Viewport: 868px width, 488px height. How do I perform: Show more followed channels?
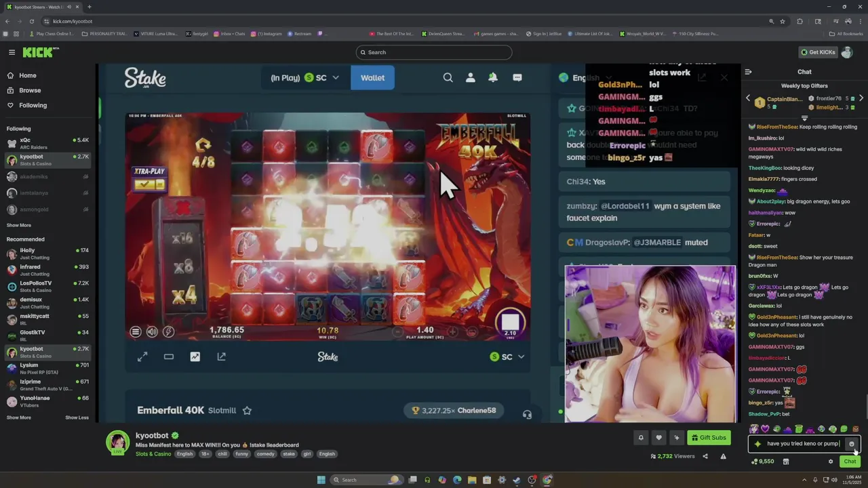tap(19, 225)
